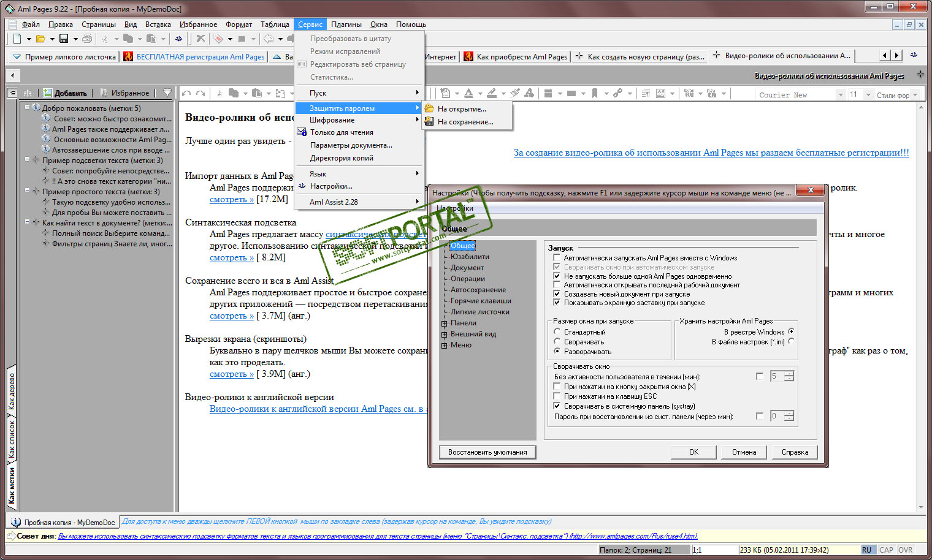Click 'Отмена' to cancel settings
Image resolution: width=932 pixels, height=560 pixels.
point(744,452)
